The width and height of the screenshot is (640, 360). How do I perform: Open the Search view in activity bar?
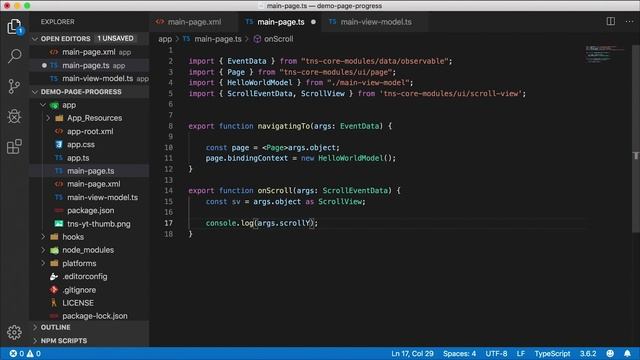tap(14, 56)
